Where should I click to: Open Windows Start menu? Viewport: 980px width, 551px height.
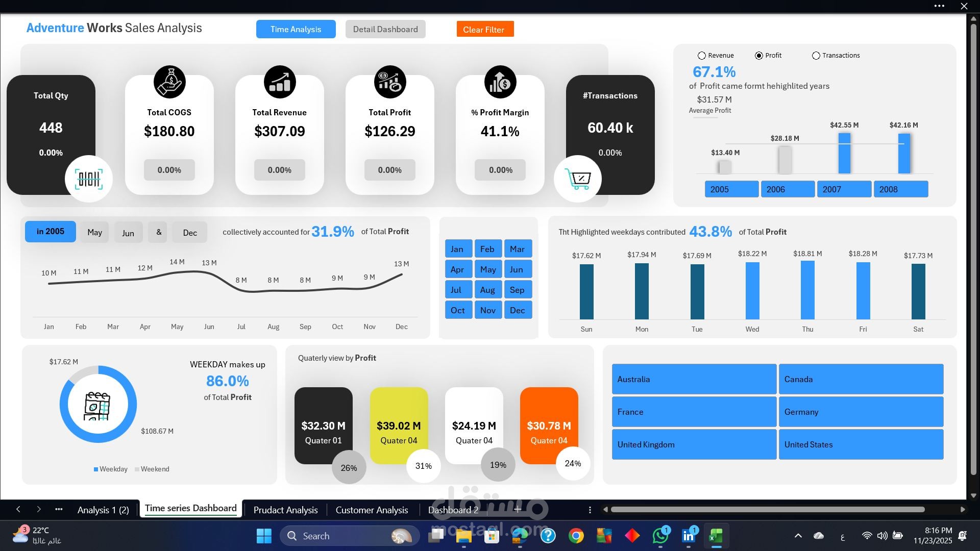(x=264, y=536)
